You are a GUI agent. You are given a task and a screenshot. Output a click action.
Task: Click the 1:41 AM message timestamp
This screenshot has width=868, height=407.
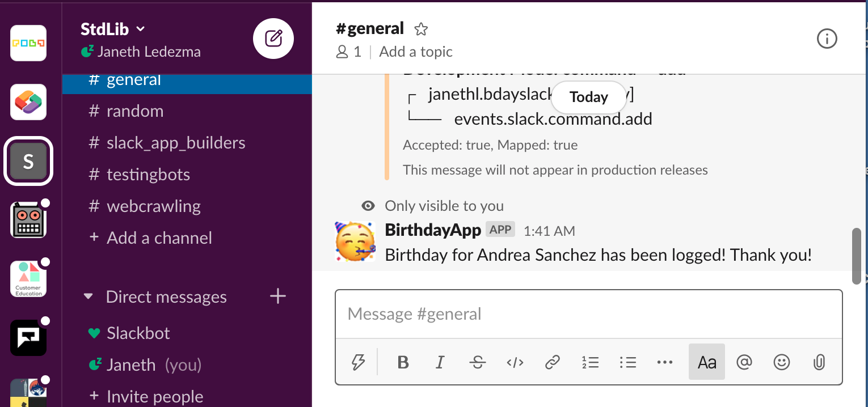(x=549, y=231)
